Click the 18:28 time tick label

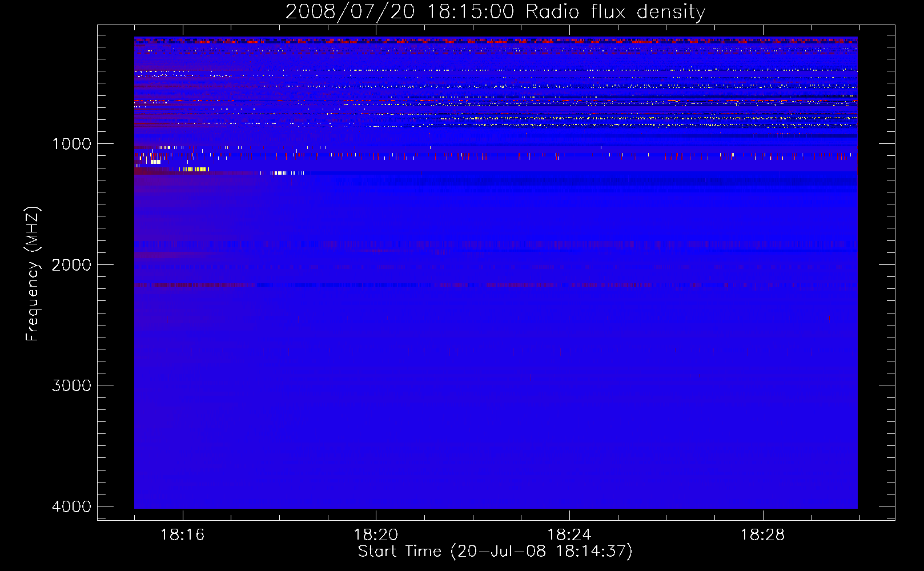pyautogui.click(x=763, y=535)
